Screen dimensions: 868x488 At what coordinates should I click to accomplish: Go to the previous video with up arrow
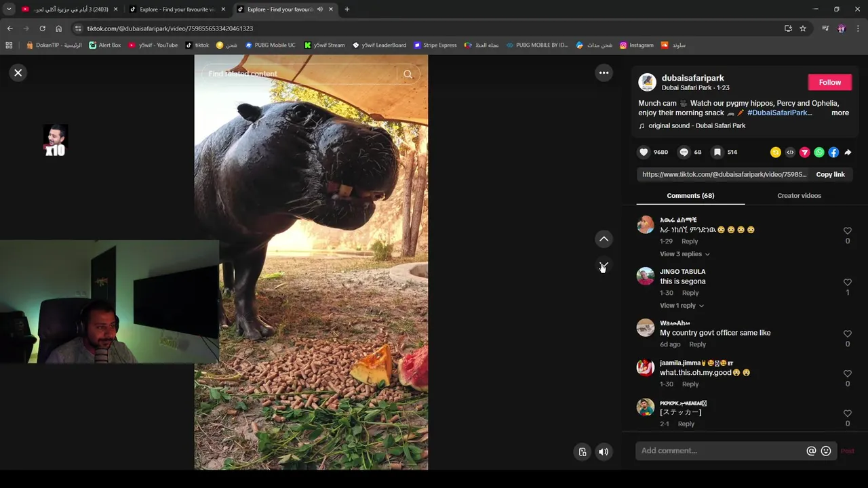[604, 239]
